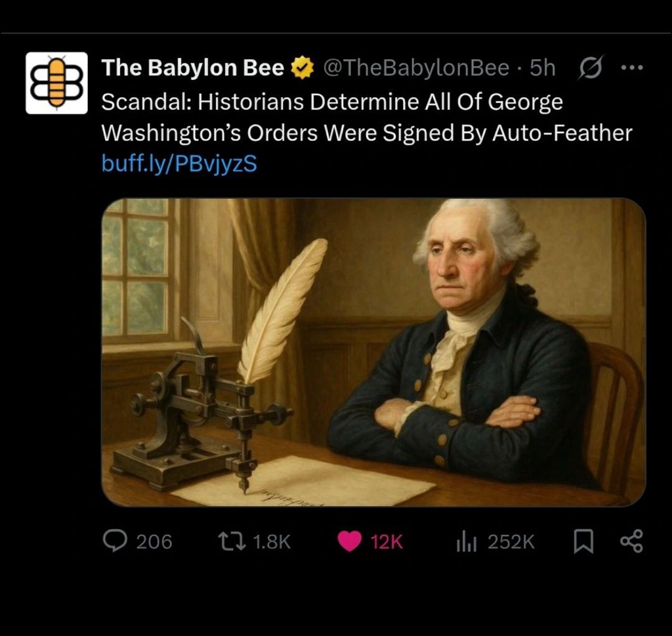Unlike the post via pink heart
The image size is (672, 636).
click(x=349, y=541)
